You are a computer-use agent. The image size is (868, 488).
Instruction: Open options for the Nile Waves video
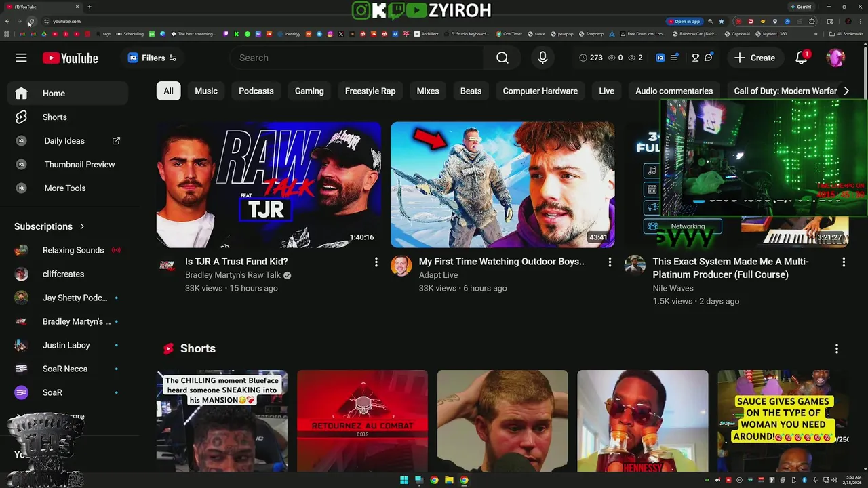844,262
